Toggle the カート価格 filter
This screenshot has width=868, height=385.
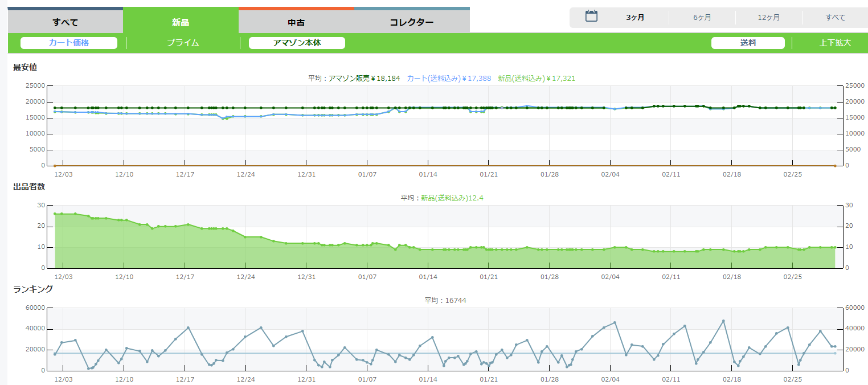pyautogui.click(x=69, y=43)
